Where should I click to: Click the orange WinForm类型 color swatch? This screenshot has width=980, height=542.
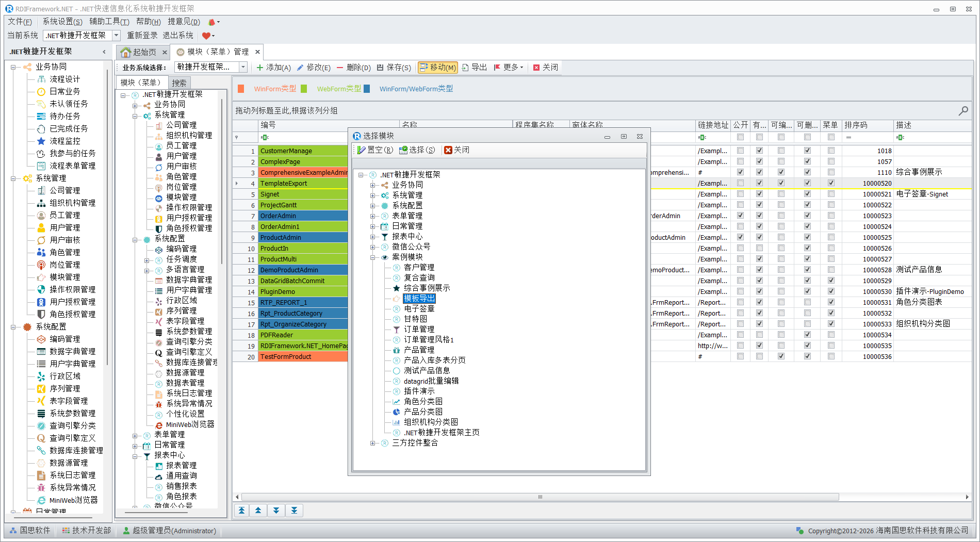pyautogui.click(x=241, y=89)
